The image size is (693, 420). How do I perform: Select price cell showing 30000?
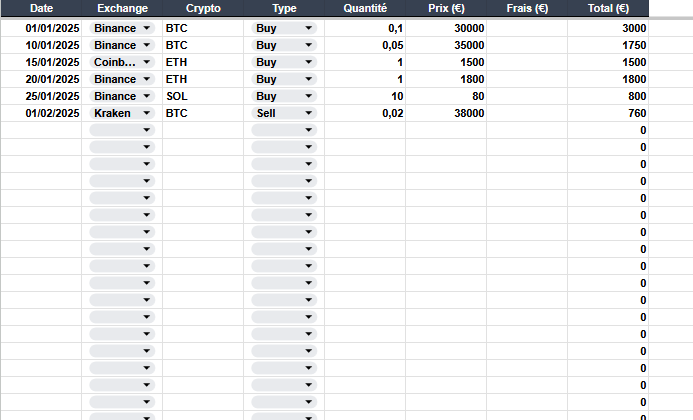446,28
